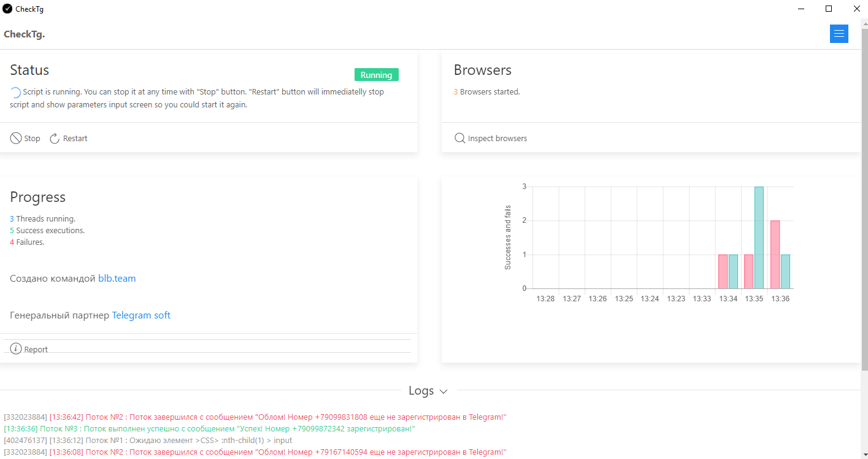Open the Telegram soft partner link

pos(140,315)
